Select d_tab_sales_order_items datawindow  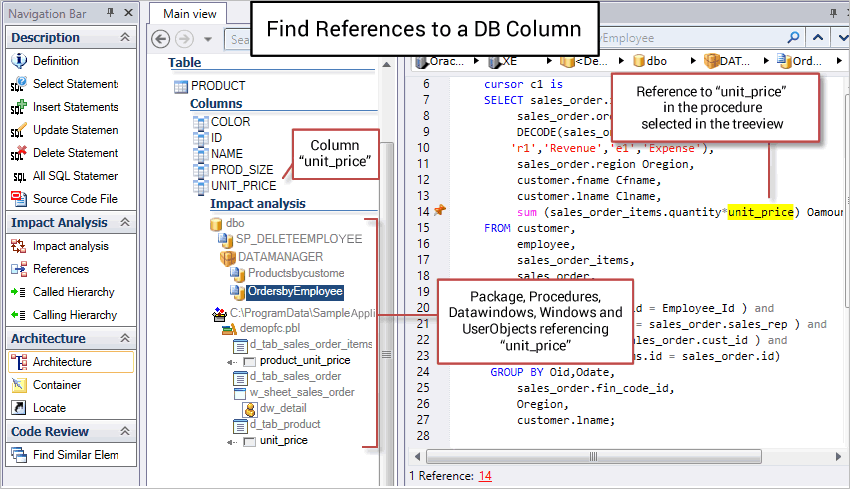point(302,344)
